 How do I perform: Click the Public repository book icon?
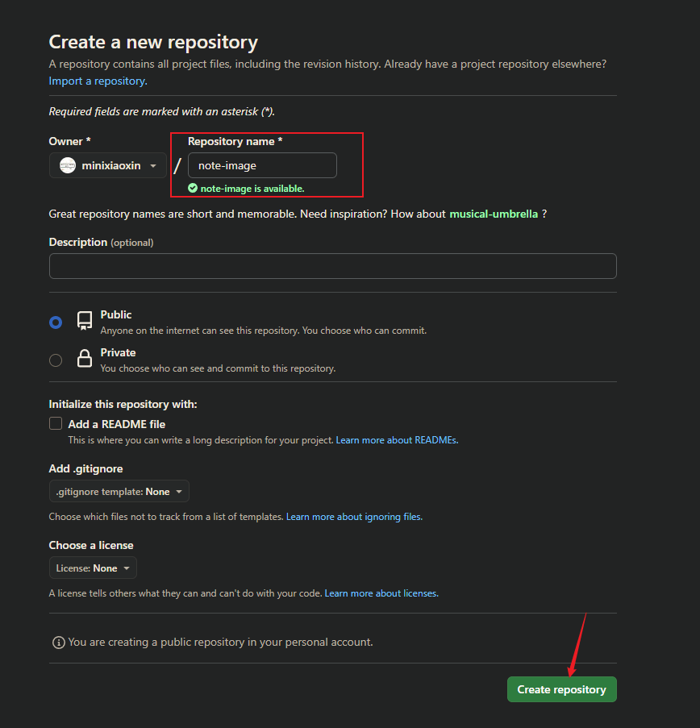click(85, 321)
